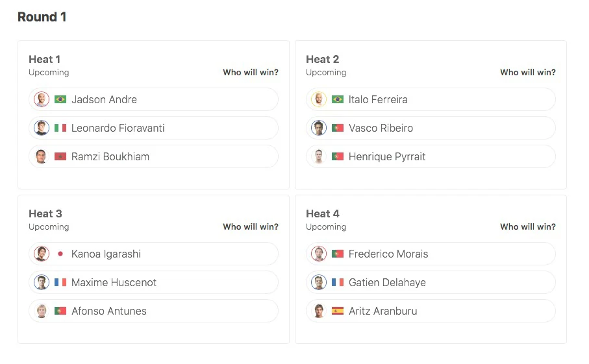
Task: Click the Portugal flag beside Vasco Ribeiro
Action: 337,128
